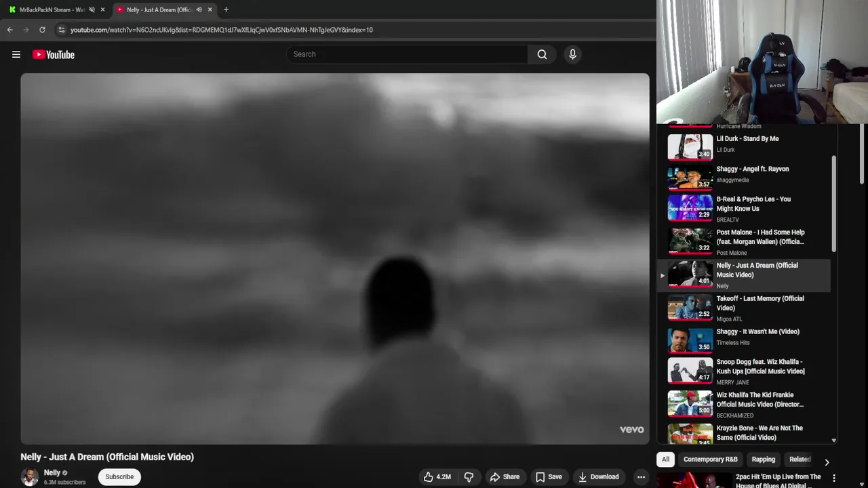Open the B-Real & Psycho Les thumbnail
The image size is (868, 488).
[x=690, y=208]
